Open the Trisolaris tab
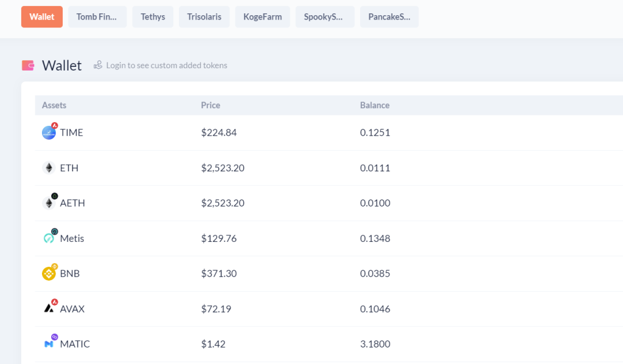 point(204,16)
